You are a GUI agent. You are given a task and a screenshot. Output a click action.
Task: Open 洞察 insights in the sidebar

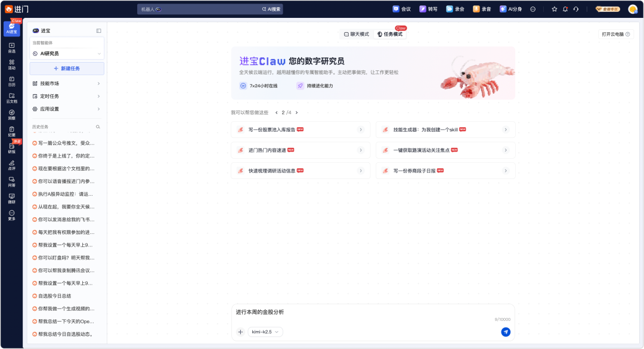[11, 115]
